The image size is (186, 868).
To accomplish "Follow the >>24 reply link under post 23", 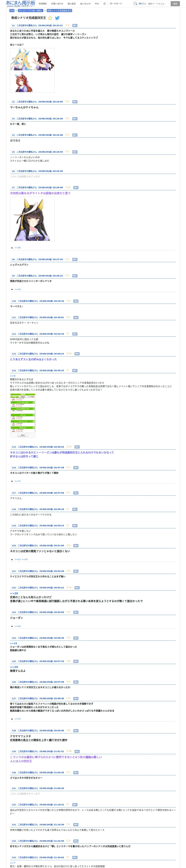I will [18, 626].
